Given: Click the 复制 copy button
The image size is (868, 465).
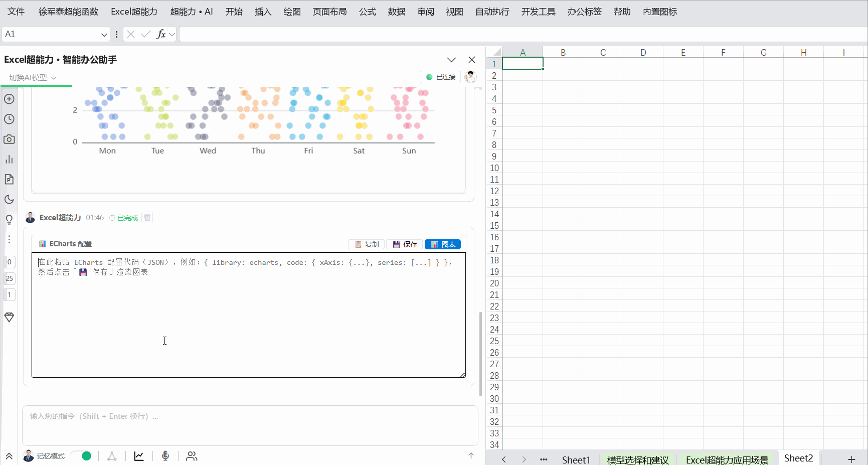Looking at the screenshot, I should pos(367,244).
